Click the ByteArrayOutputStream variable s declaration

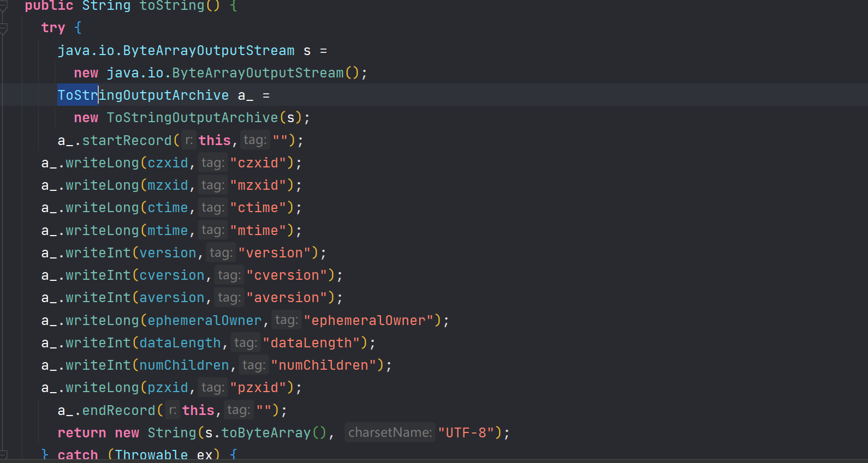(x=307, y=51)
